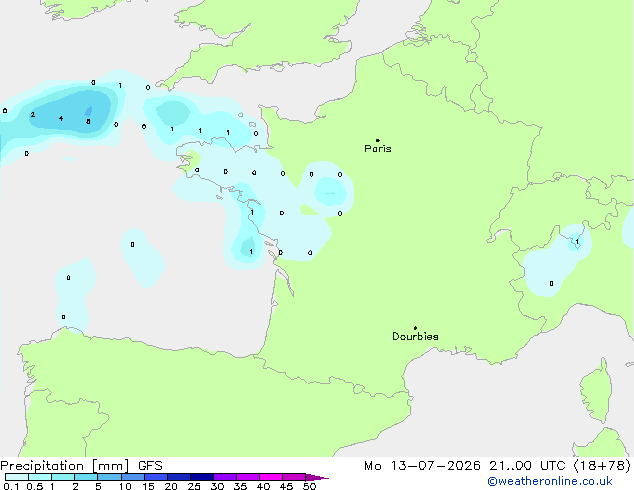Pick the 20–25 mm legend swatch
The image size is (634, 490).
tap(179, 477)
